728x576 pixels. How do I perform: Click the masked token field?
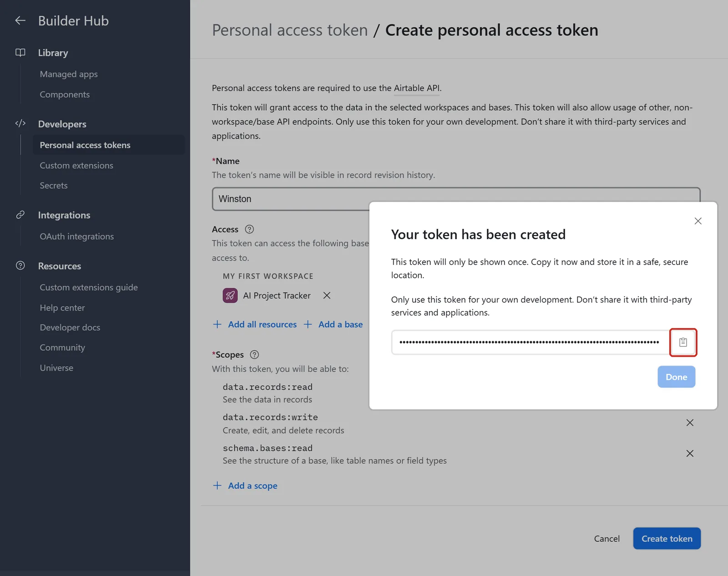coord(530,342)
